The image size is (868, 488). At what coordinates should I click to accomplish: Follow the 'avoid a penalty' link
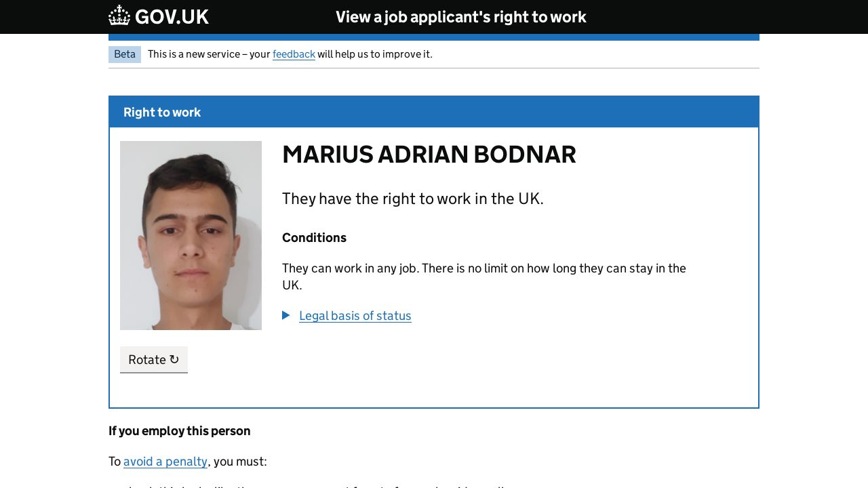[165, 462]
